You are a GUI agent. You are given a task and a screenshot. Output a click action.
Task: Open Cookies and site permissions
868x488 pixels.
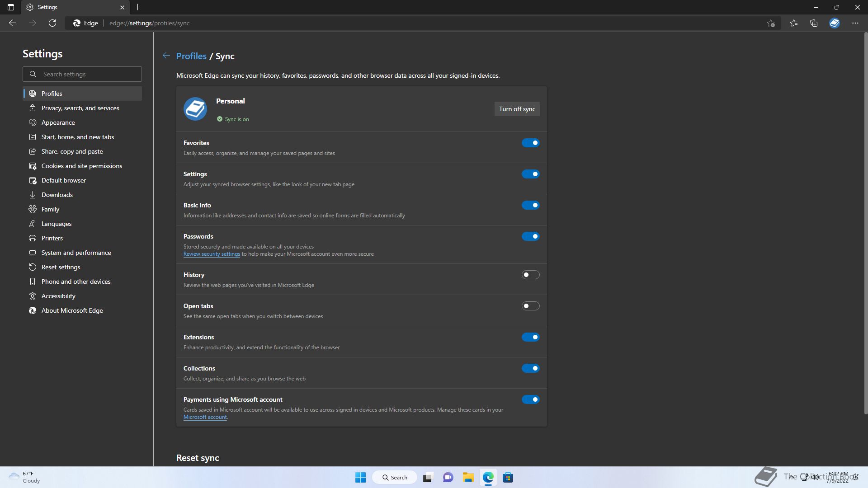(82, 166)
